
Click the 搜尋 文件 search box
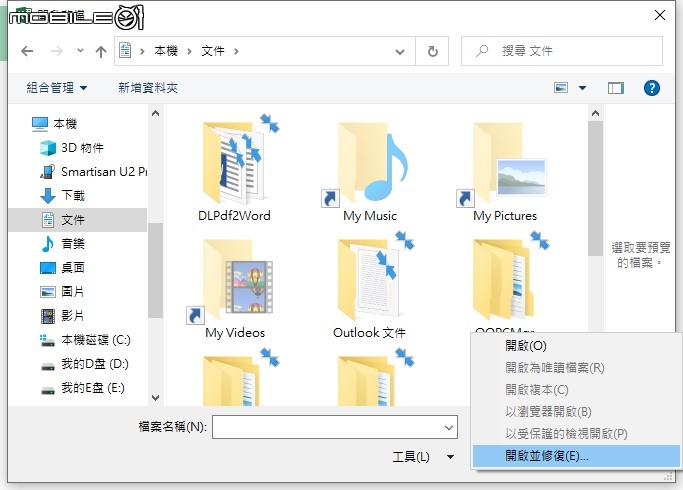point(562,51)
